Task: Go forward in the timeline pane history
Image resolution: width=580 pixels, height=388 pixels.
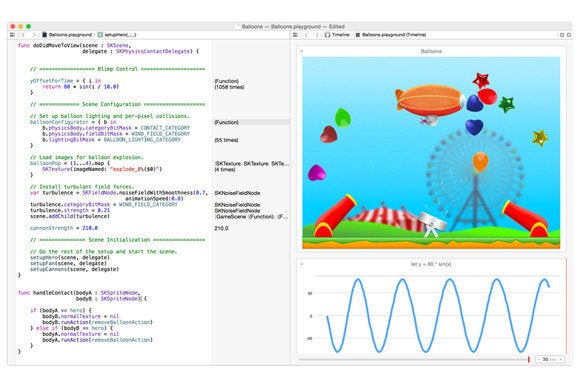Action: [317, 35]
